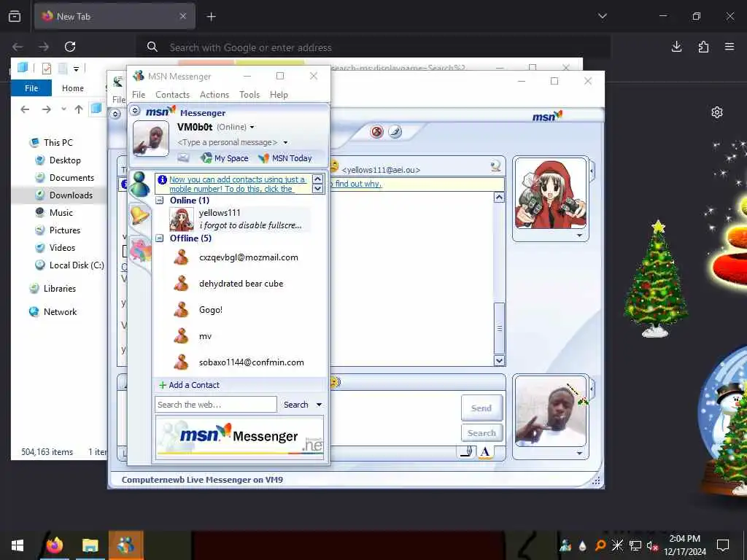
Task: Open Documents in File Explorer sidebar
Action: pos(71,178)
